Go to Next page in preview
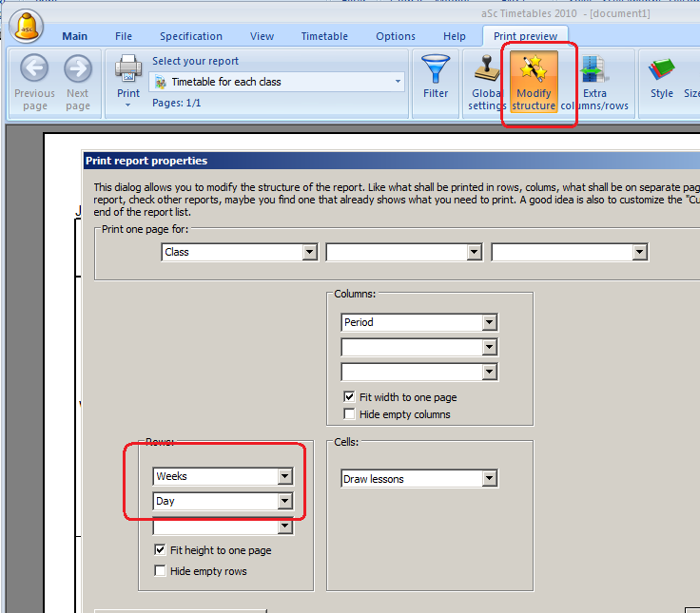The height and width of the screenshot is (613, 700). tap(78, 69)
